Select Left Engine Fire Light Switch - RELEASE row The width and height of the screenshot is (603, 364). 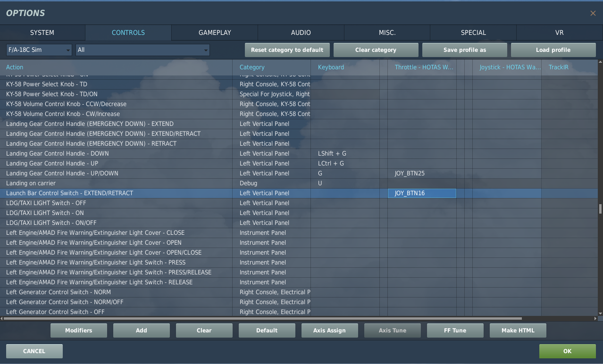tap(299, 282)
